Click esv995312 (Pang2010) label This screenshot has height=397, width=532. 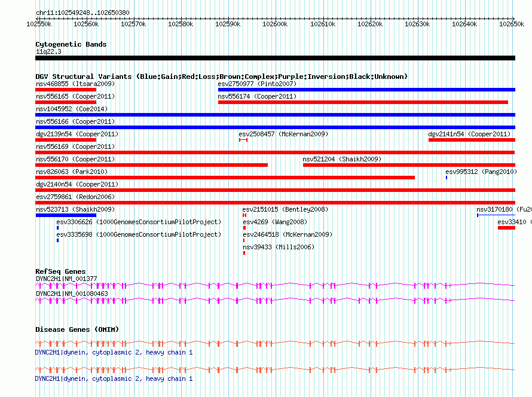(481, 172)
